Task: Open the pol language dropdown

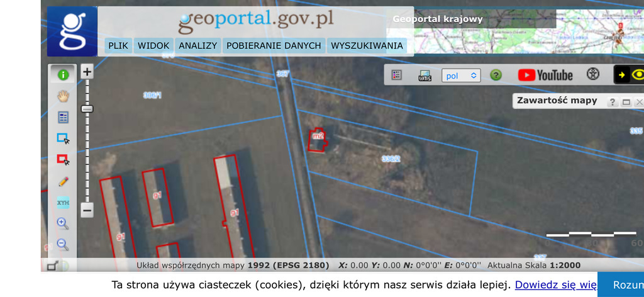Action: pyautogui.click(x=461, y=76)
